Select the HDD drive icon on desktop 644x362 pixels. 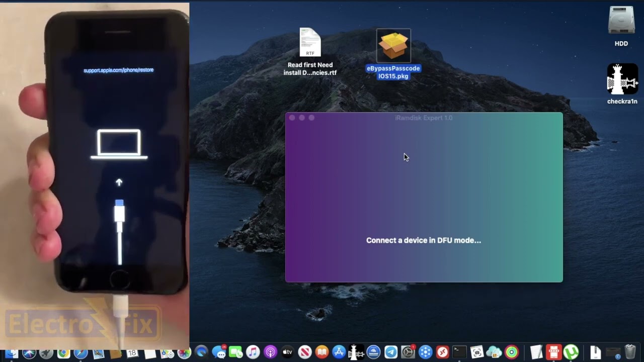pyautogui.click(x=621, y=20)
